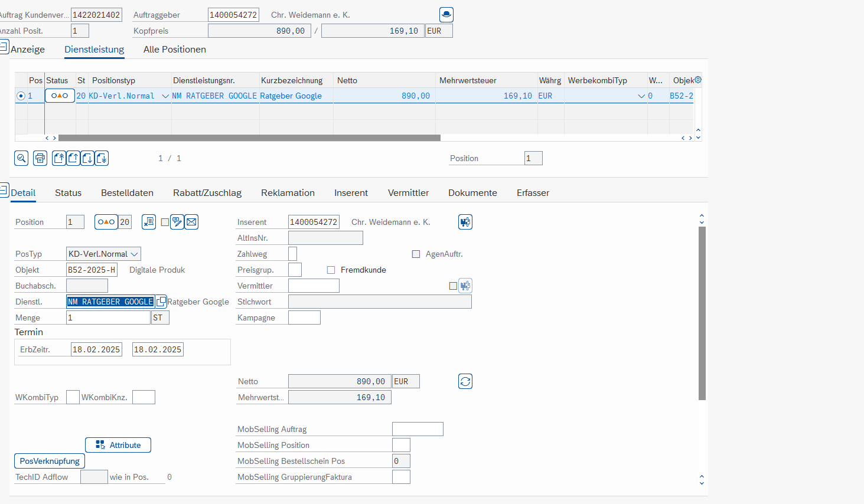864x504 pixels.
Task: Jump to first position page icon
Action: 59,158
